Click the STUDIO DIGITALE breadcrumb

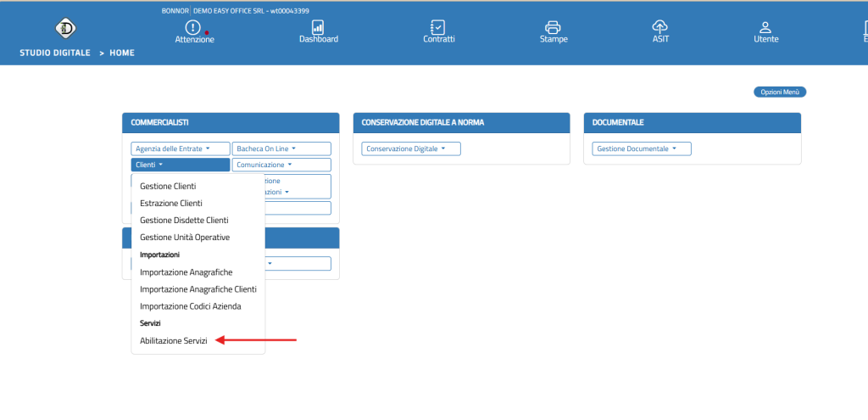coord(55,53)
